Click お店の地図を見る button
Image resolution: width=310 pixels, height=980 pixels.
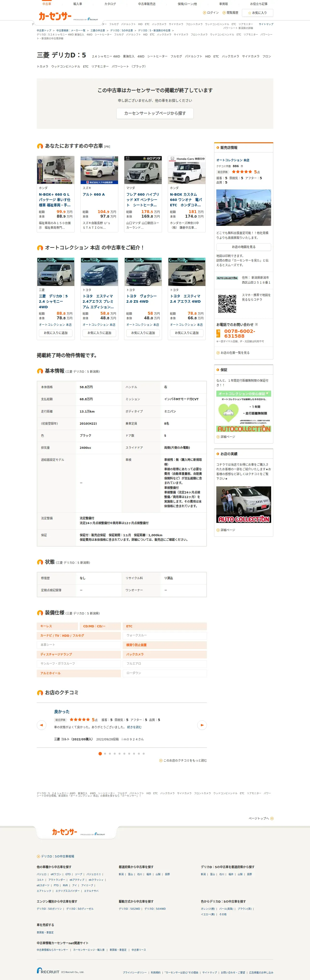pos(243,247)
